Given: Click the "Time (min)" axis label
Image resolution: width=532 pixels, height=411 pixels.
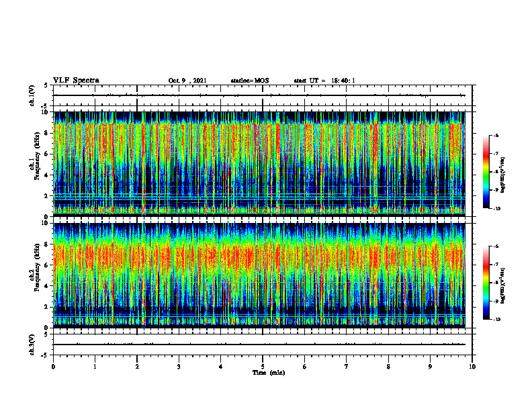Looking at the screenshot, I should [x=269, y=373].
